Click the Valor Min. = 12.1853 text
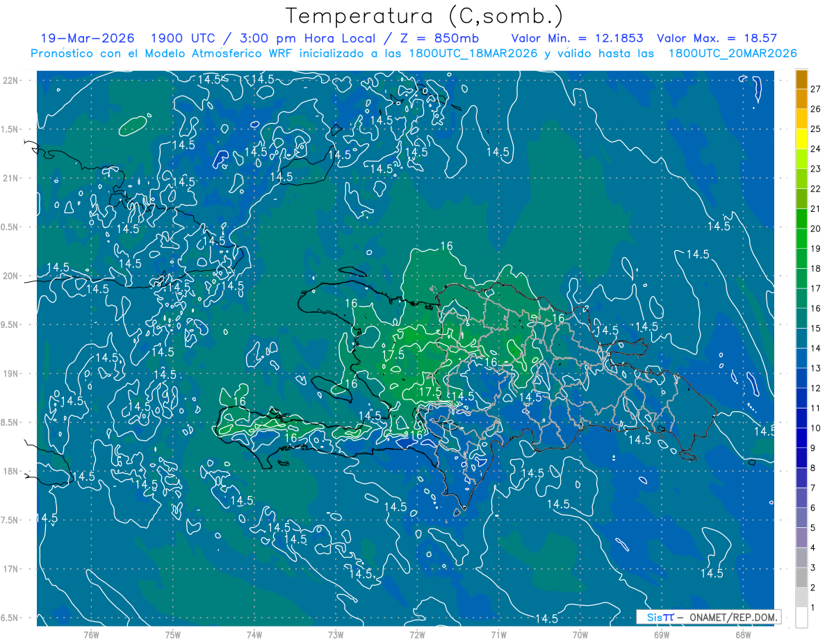The height and width of the screenshot is (644, 834). coord(577,38)
